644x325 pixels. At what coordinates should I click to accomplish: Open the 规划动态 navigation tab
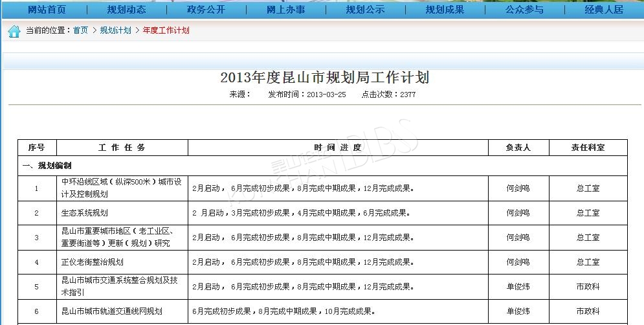pos(126,10)
